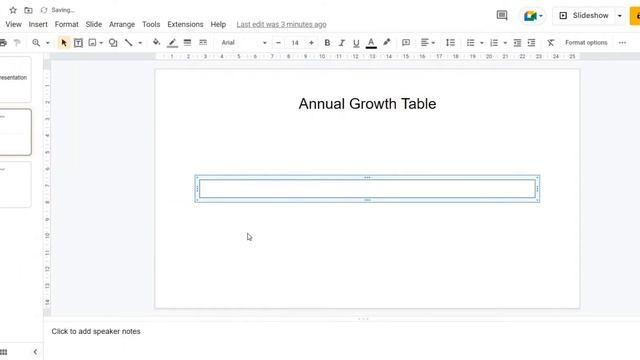Click inside the selected table cell
The height and width of the screenshot is (360, 640).
pos(367,189)
